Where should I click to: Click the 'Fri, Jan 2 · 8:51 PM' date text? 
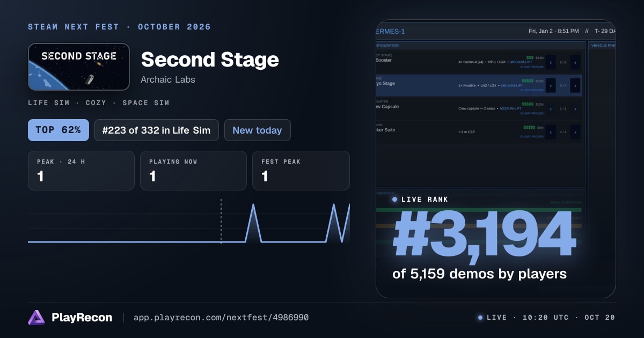pos(554,31)
